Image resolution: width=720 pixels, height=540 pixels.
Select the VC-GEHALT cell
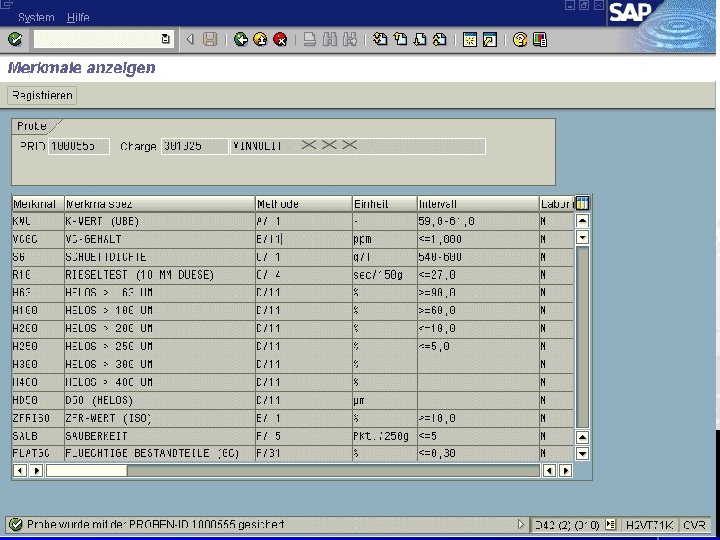click(x=159, y=239)
